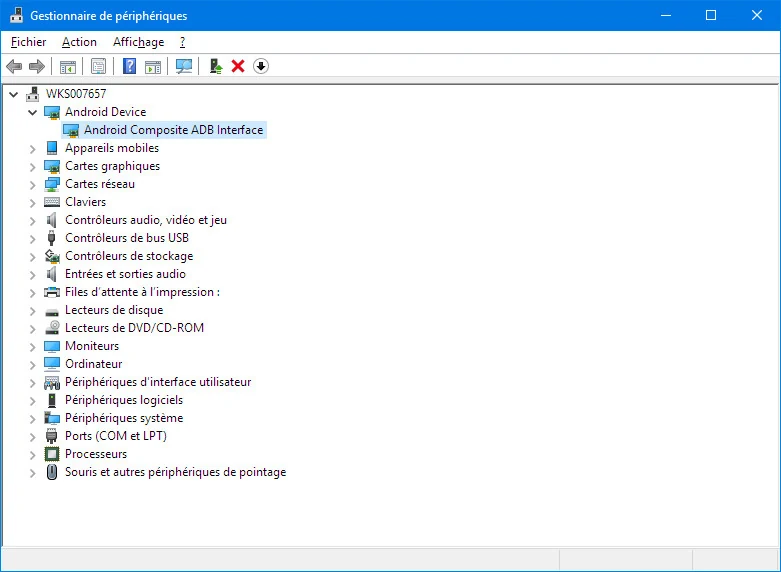
Task: Click the Android Device category icon
Action: (x=52, y=112)
